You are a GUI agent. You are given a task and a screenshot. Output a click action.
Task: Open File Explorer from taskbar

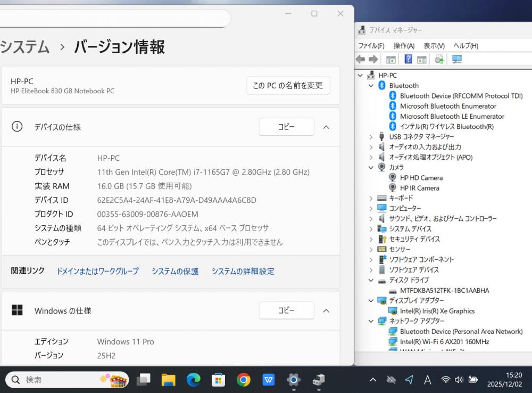(x=168, y=380)
